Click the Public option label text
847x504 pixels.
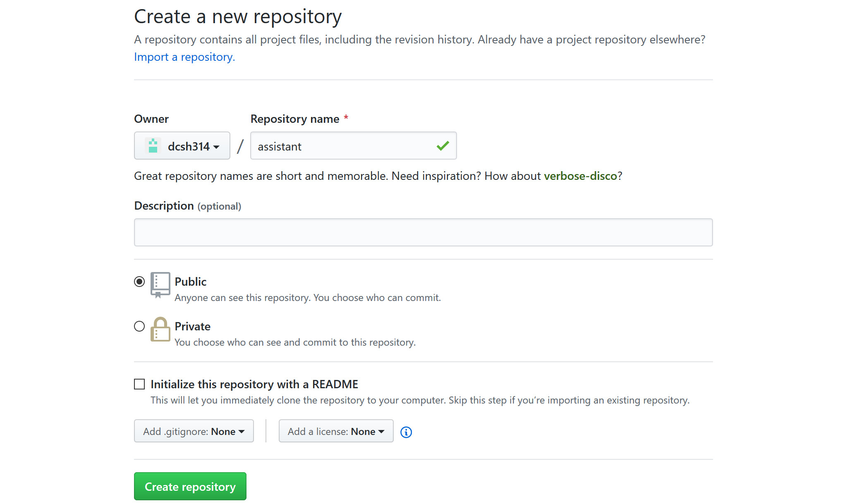(x=190, y=282)
